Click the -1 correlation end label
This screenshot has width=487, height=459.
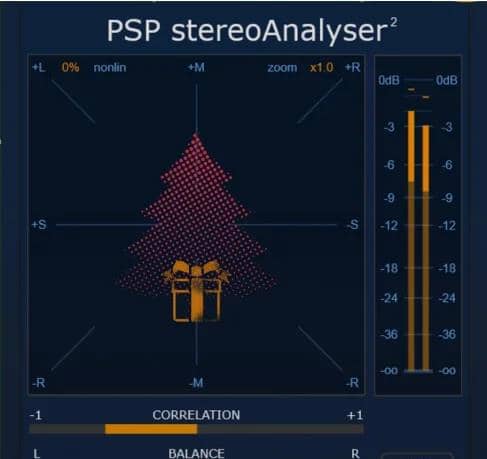[36, 416]
